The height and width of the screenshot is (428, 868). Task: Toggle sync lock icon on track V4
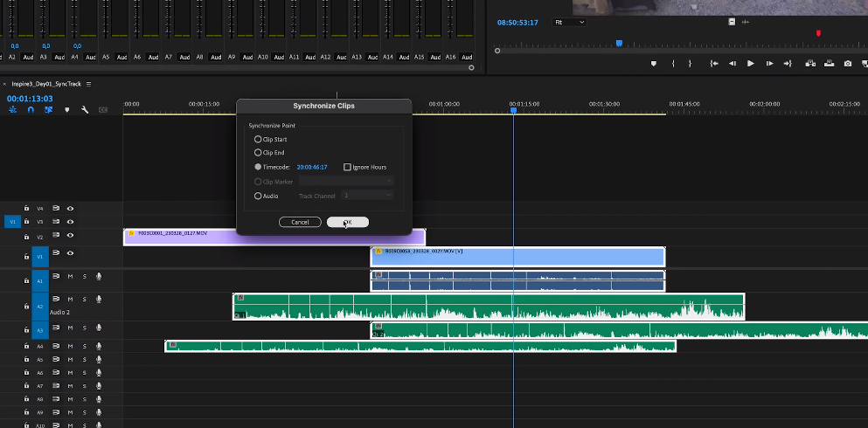[56, 209]
